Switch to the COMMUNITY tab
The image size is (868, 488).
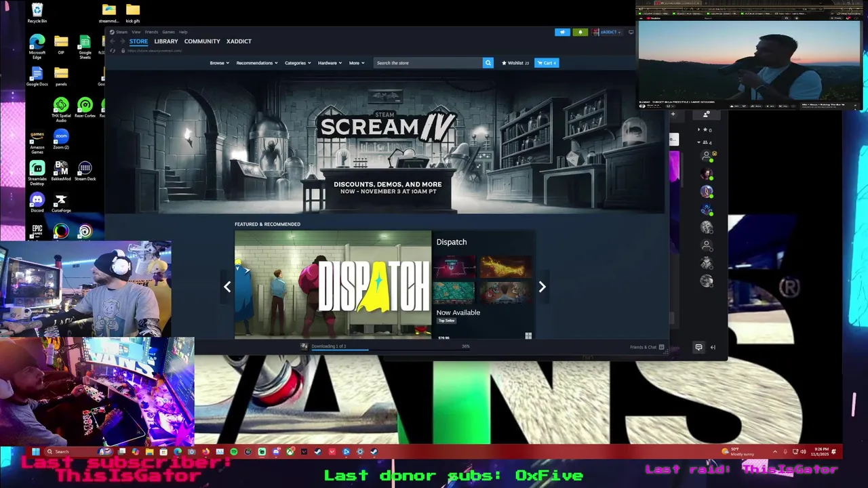point(202,41)
